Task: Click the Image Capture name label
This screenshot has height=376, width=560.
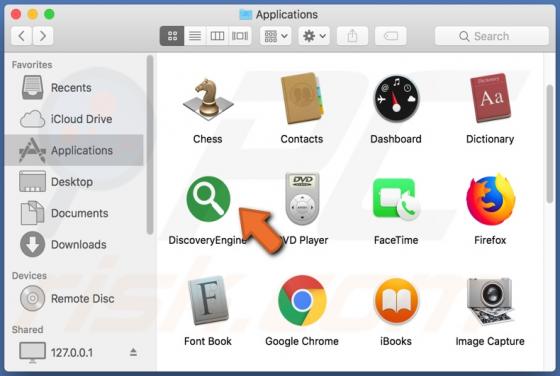Action: [490, 341]
